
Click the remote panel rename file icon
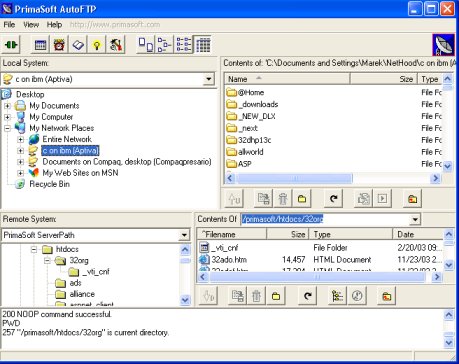coord(237,296)
